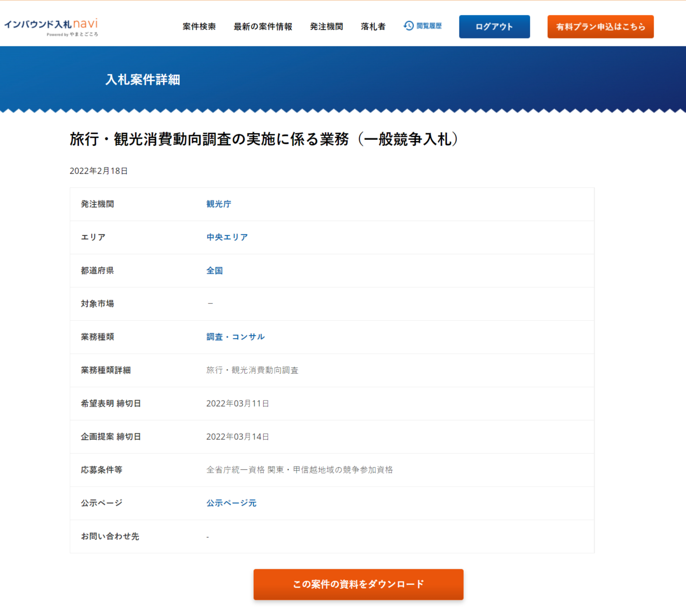Image resolution: width=686 pixels, height=616 pixels.
Task: Click the ログアウト button
Action: (x=494, y=27)
